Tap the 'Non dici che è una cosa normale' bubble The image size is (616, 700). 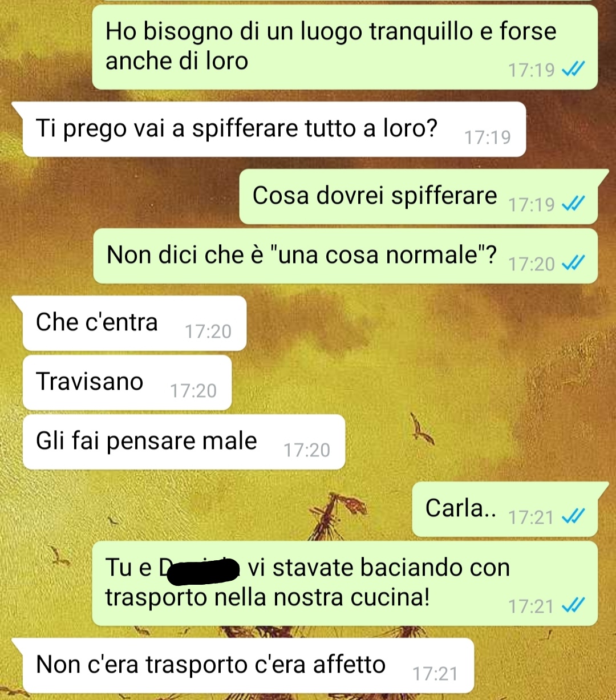(x=345, y=256)
